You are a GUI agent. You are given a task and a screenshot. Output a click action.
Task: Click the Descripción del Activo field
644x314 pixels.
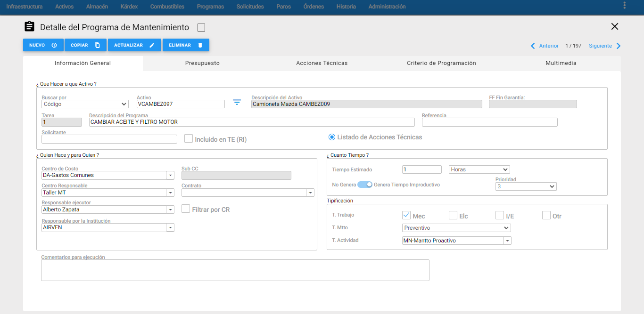tap(367, 104)
